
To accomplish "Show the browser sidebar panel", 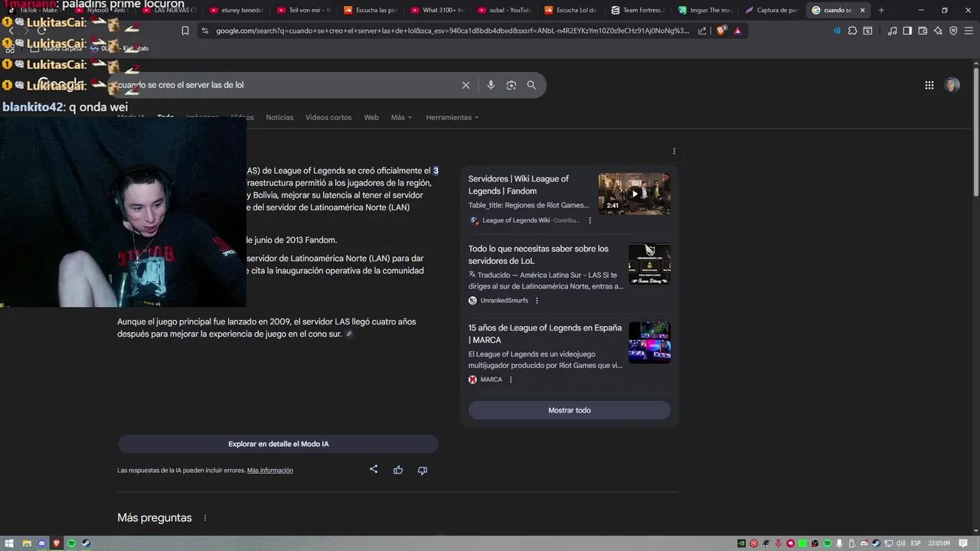I will click(x=907, y=31).
